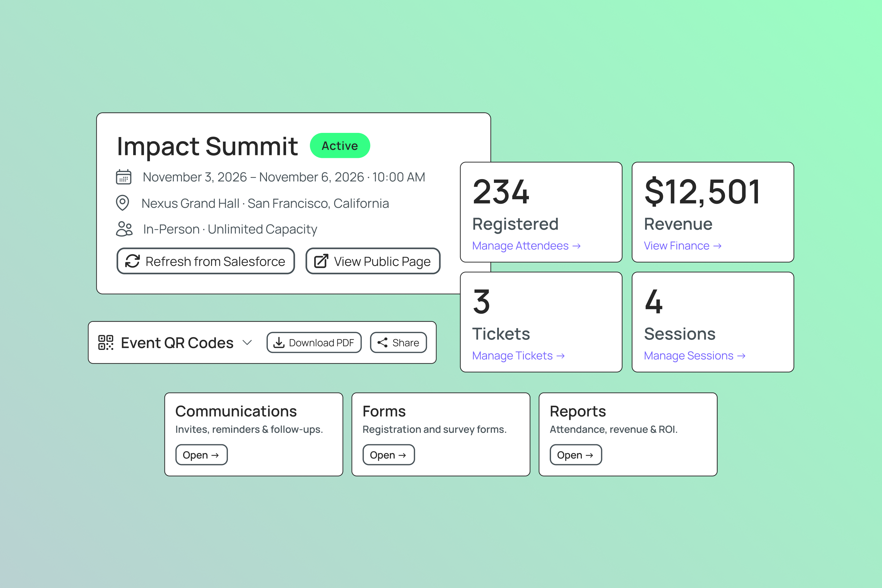
Task: Click the 234 registered count
Action: [x=501, y=192]
